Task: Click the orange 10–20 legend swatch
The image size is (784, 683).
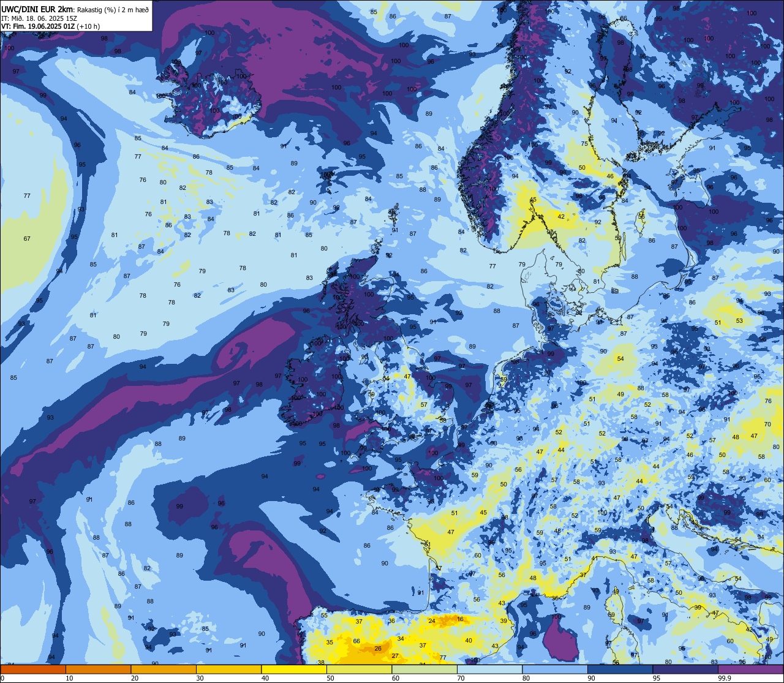Action: point(98,669)
